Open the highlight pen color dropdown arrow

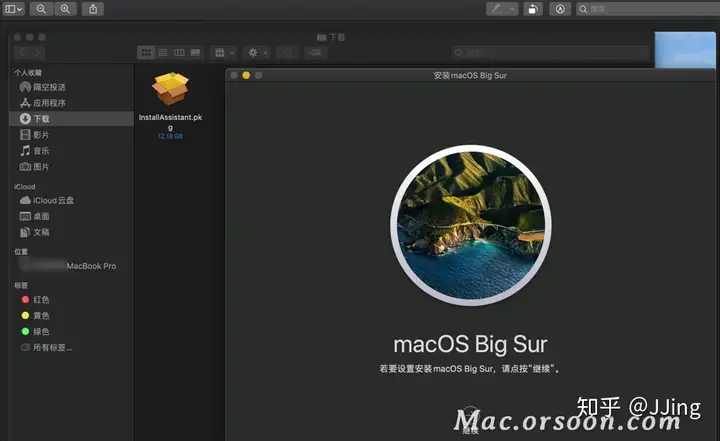(512, 9)
